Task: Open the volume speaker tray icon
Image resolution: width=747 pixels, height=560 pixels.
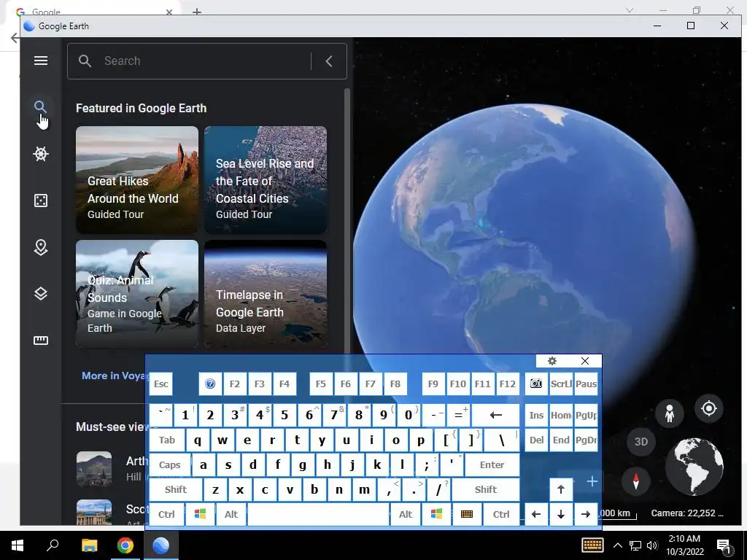Action: click(652, 545)
